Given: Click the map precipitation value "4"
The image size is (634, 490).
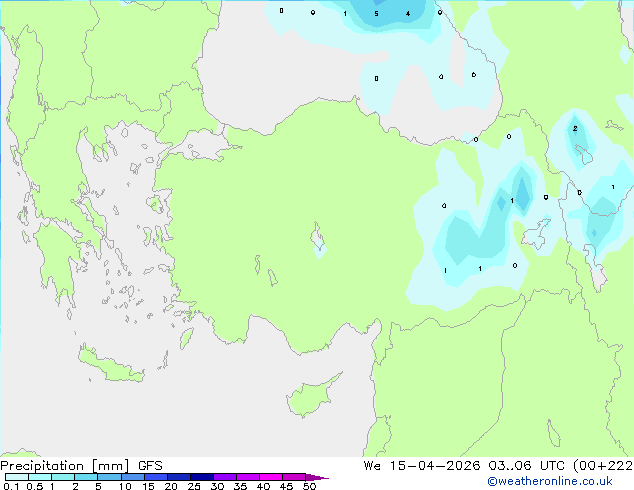Looking at the screenshot, I should pos(408,14).
